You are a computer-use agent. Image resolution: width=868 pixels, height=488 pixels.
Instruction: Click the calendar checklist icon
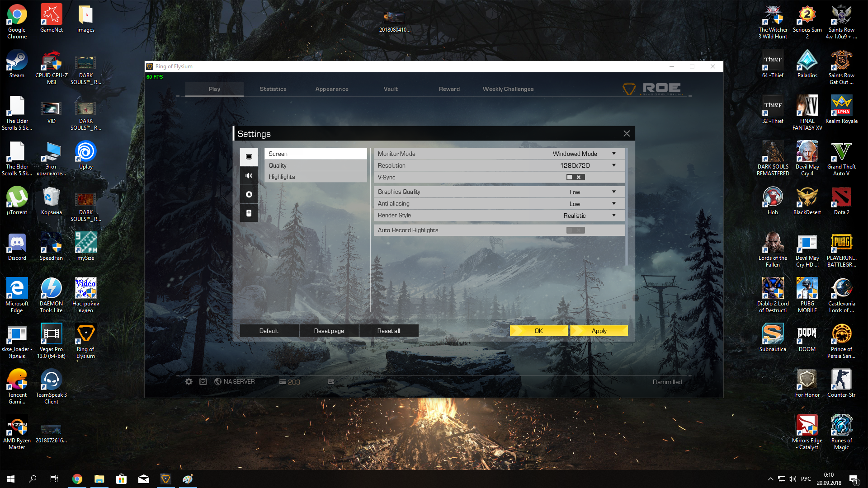click(203, 382)
